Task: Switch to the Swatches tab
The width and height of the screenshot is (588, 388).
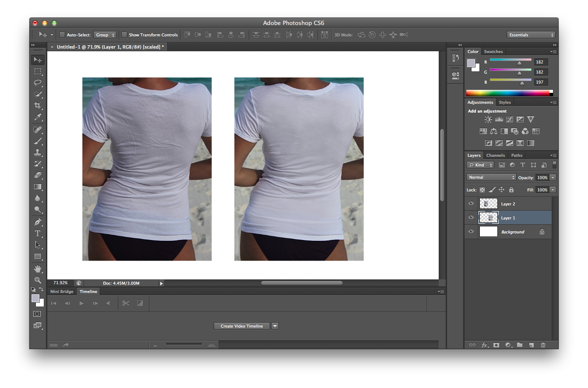Action: [493, 52]
